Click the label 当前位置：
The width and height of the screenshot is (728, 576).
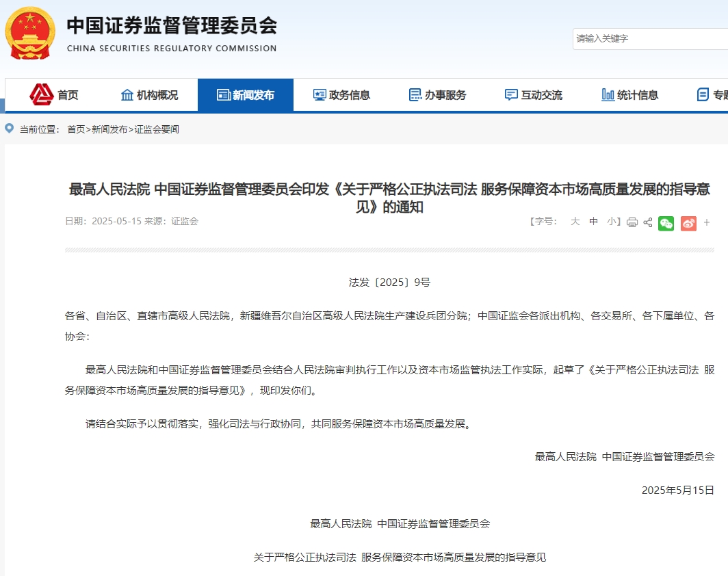pyautogui.click(x=40, y=129)
